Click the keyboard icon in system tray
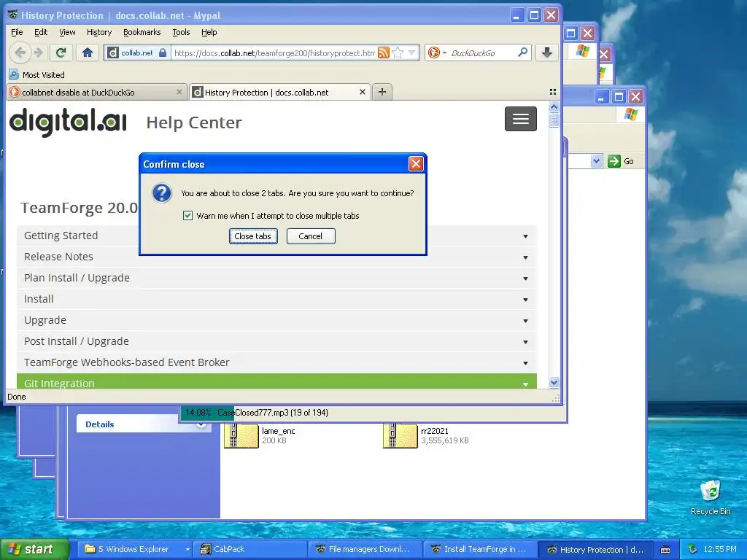The height and width of the screenshot is (560, 747). click(665, 550)
